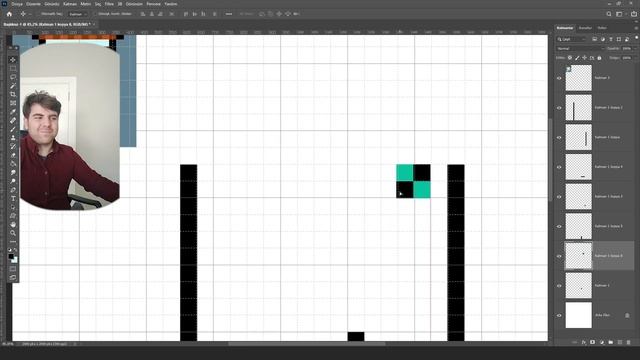Hide the Katman 3 layer
Image resolution: width=640 pixels, height=360 pixels.
coord(559,78)
